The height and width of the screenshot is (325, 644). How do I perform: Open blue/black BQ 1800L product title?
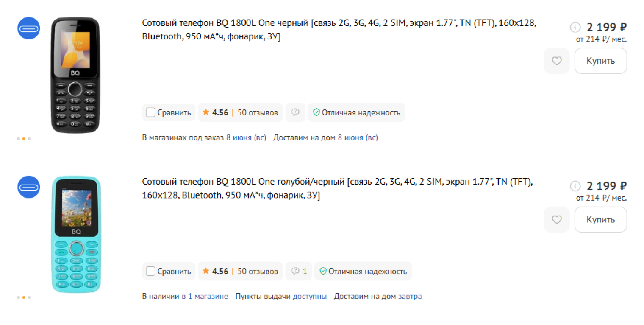click(338, 189)
